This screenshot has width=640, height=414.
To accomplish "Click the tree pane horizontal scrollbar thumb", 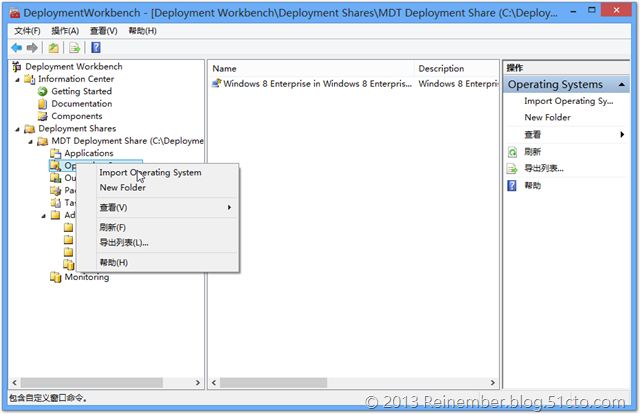I will pos(92,383).
